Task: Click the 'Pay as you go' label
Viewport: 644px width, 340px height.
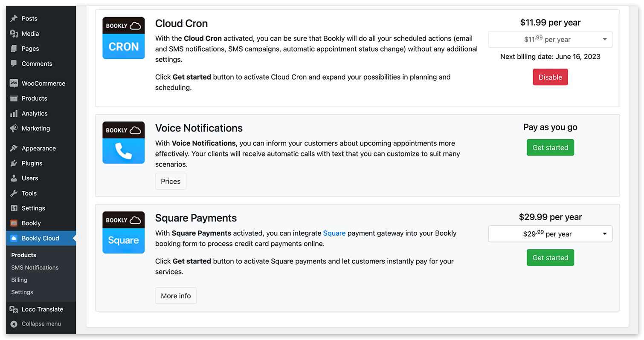Action: click(x=550, y=127)
